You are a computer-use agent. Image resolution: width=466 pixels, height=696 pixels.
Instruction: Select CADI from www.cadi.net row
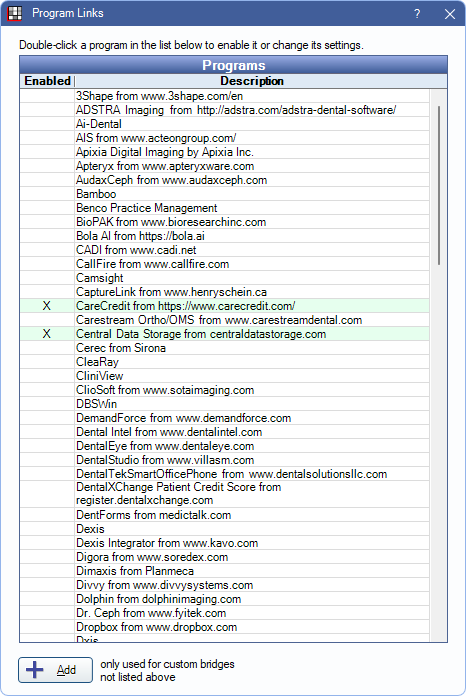225,250
